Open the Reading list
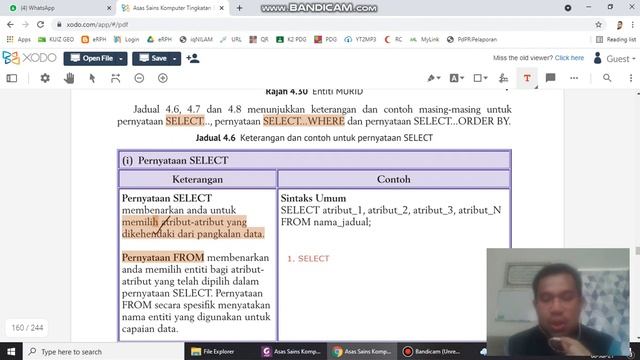640x360 pixels. point(616,40)
